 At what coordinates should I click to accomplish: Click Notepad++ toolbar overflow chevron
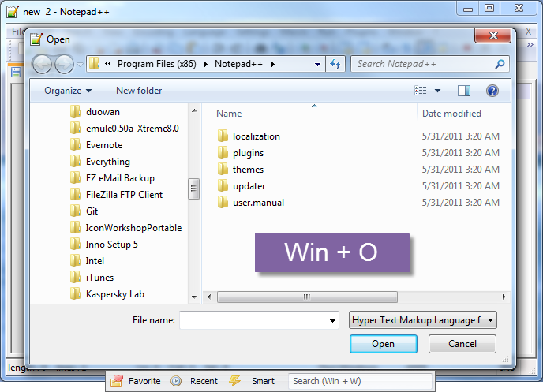tap(530, 45)
